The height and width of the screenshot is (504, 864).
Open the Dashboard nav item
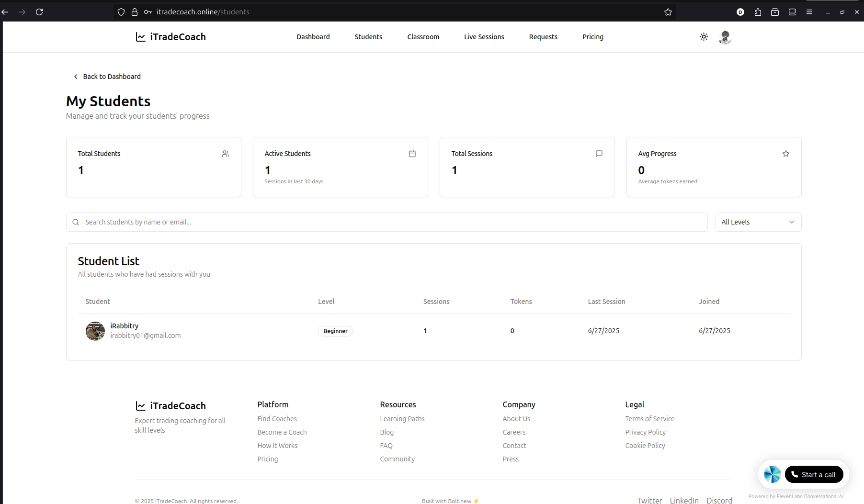coord(313,37)
